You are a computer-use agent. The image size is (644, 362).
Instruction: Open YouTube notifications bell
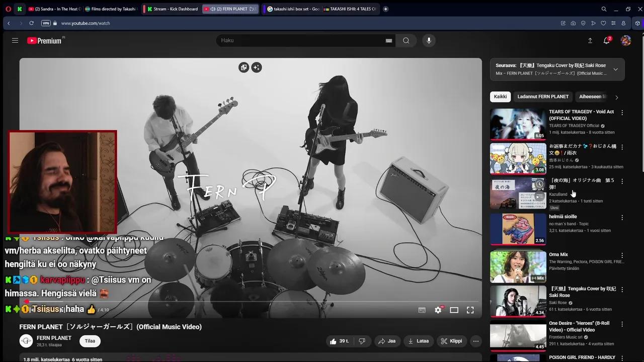pyautogui.click(x=607, y=41)
